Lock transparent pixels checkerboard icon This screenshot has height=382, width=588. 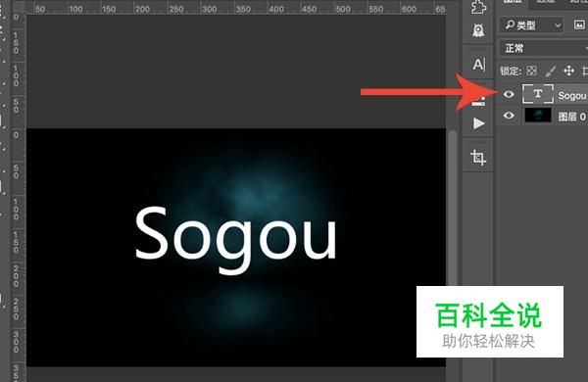click(x=531, y=71)
